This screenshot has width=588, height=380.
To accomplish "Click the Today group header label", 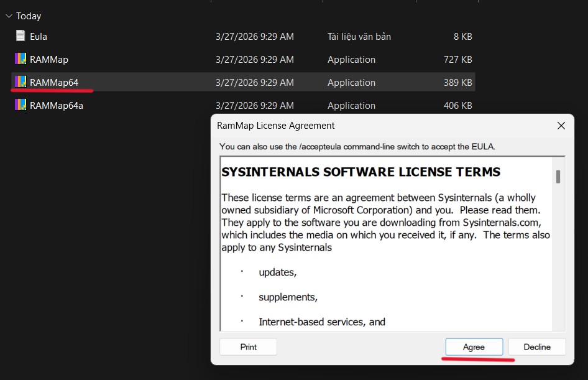I will pos(29,16).
